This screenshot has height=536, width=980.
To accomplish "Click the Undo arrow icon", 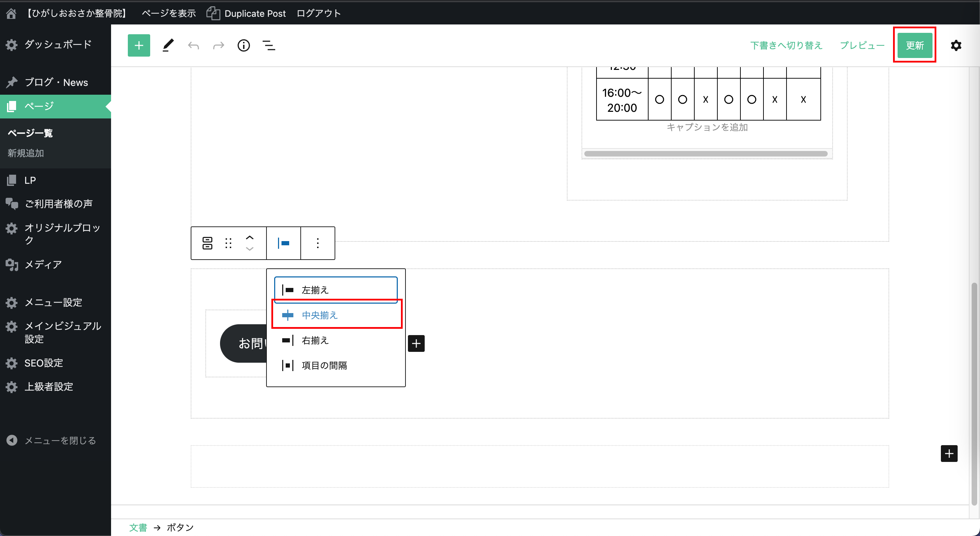I will coord(193,46).
